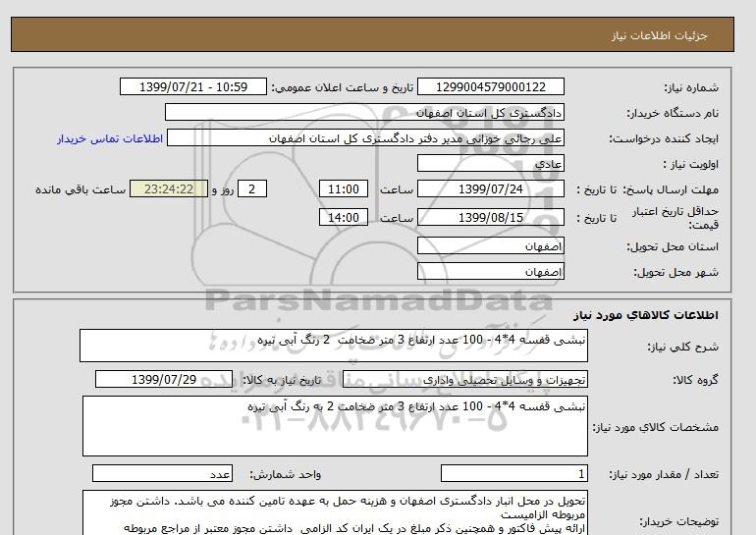Click the label مشخصات کالای مورد نیاز
Viewport: 756px width, 535px height.
656,427
